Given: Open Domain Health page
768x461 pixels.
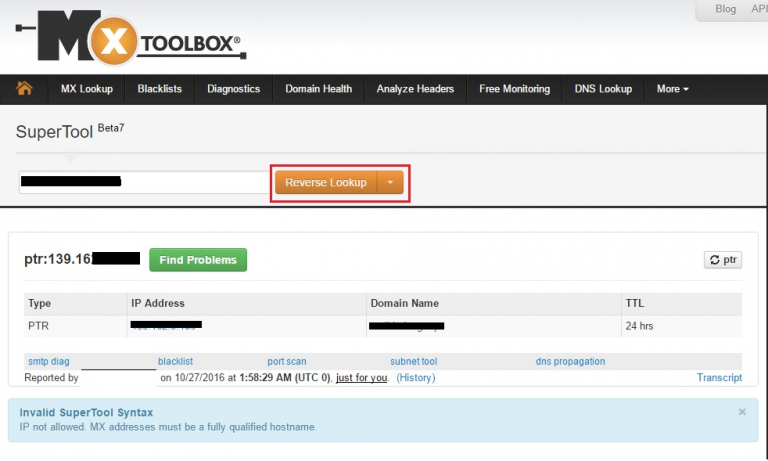Looking at the screenshot, I should point(318,89).
